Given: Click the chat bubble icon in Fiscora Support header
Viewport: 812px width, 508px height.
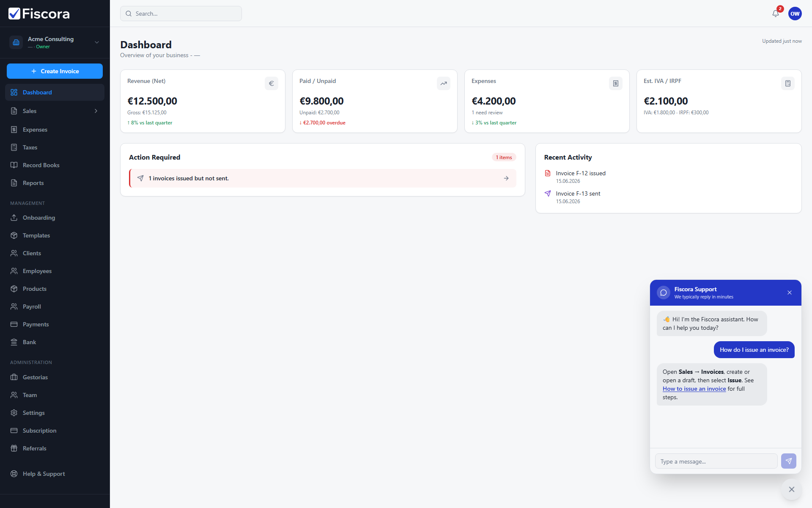Looking at the screenshot, I should tap(664, 293).
